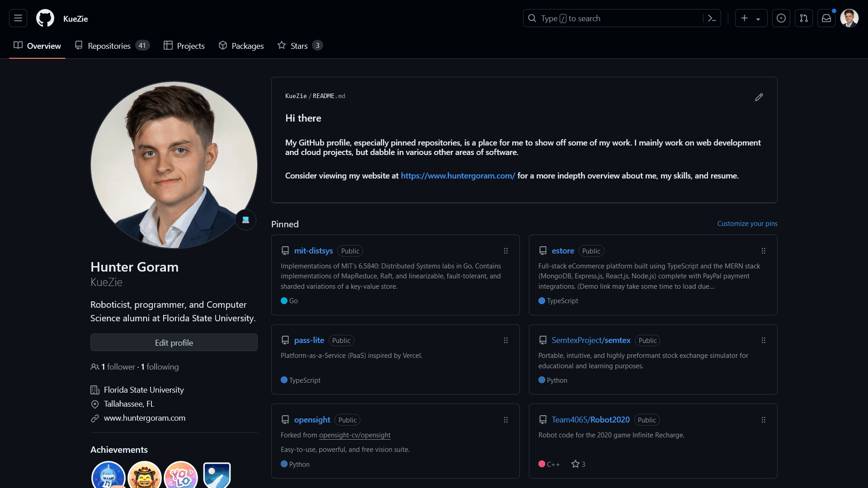Click the opensight repo icon
This screenshot has height=488, width=868.
coord(285,420)
